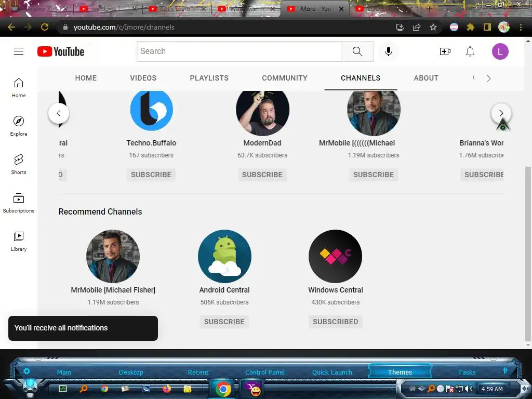The width and height of the screenshot is (532, 399).
Task: Open MrMobile [Michael Fisher] recommended avatar
Action: point(113,257)
